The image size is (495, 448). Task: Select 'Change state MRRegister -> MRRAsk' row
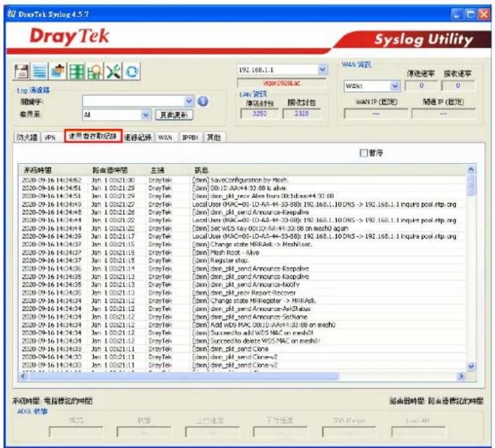[x=242, y=301]
